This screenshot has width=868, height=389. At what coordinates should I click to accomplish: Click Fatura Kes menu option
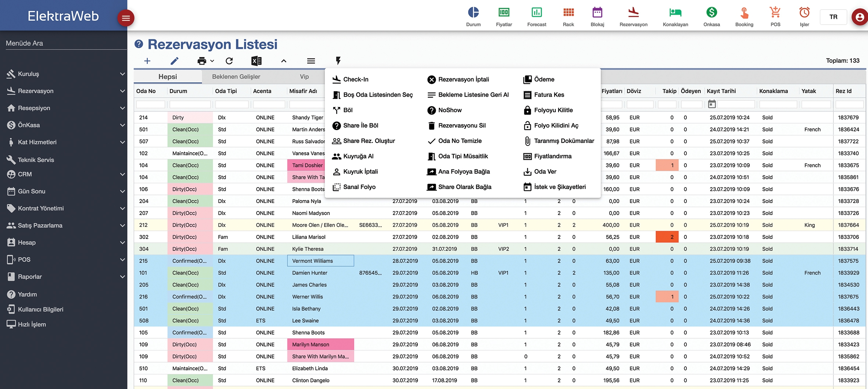(549, 95)
